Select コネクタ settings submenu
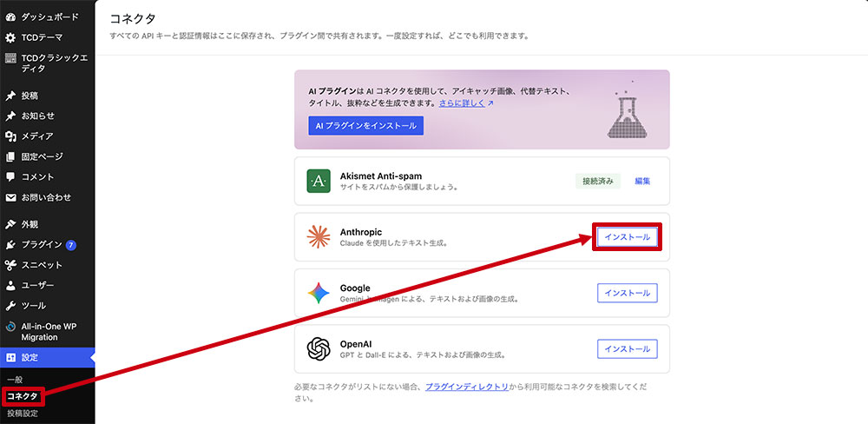The width and height of the screenshot is (868, 424). 23,397
